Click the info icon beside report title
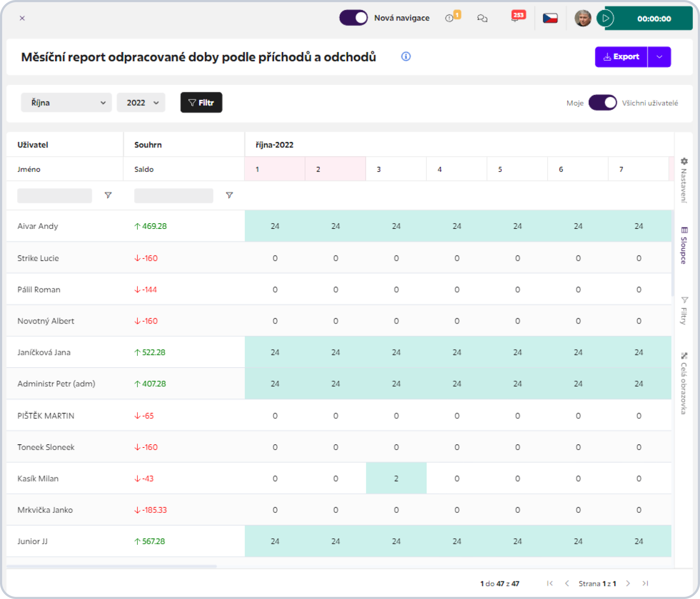 click(406, 56)
